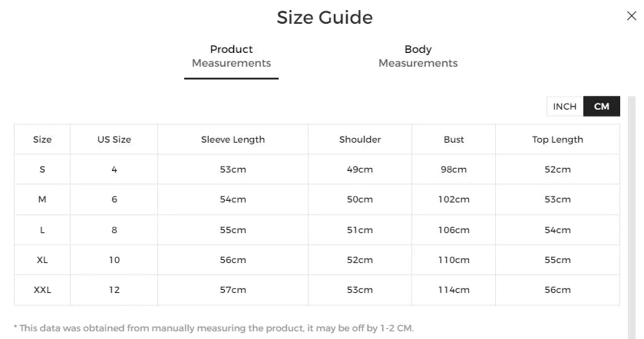
Task: Click the Bust column header
Action: pyautogui.click(x=454, y=140)
